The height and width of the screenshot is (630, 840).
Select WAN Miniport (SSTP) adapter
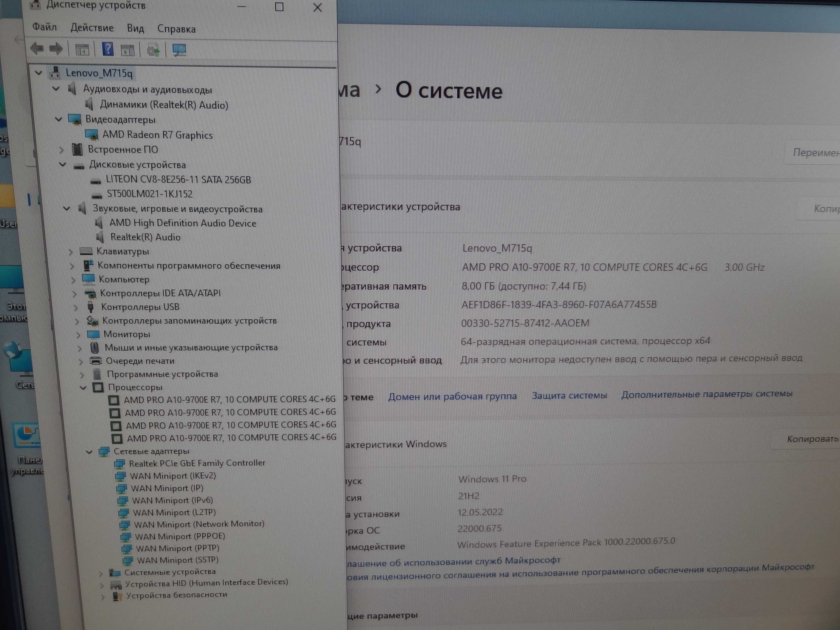pos(178,560)
